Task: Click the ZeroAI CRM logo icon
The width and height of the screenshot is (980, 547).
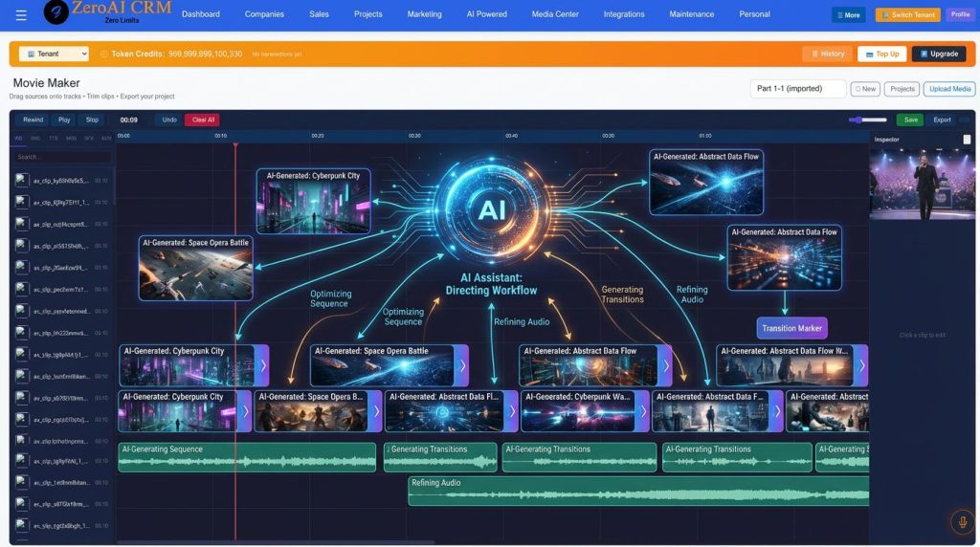Action: [56, 12]
